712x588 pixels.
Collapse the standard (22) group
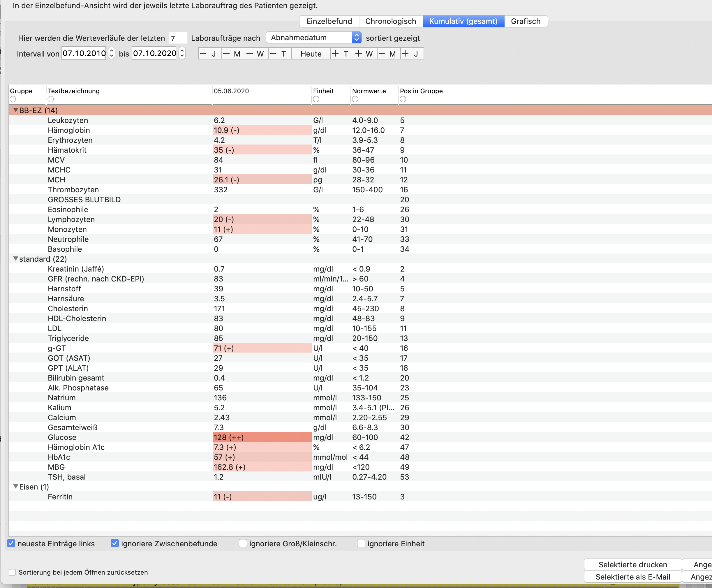(x=15, y=259)
